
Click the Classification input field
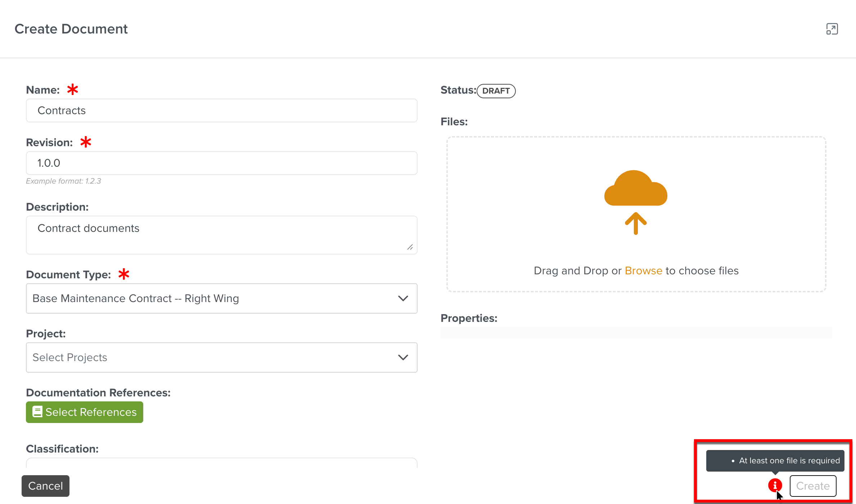(x=222, y=463)
